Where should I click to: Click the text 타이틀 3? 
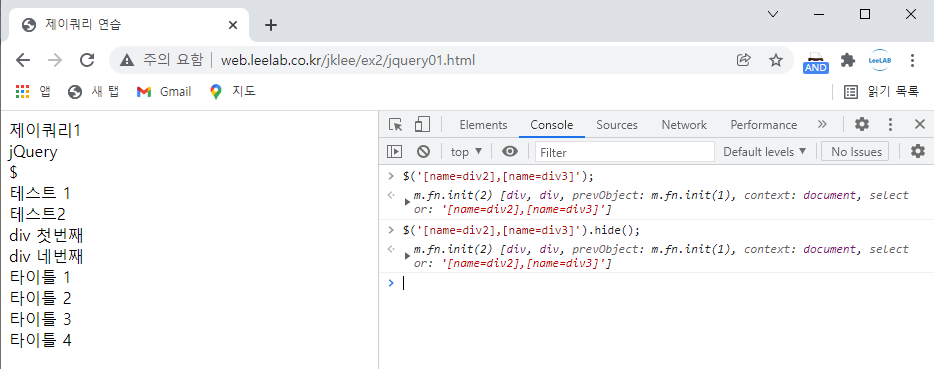coord(41,319)
